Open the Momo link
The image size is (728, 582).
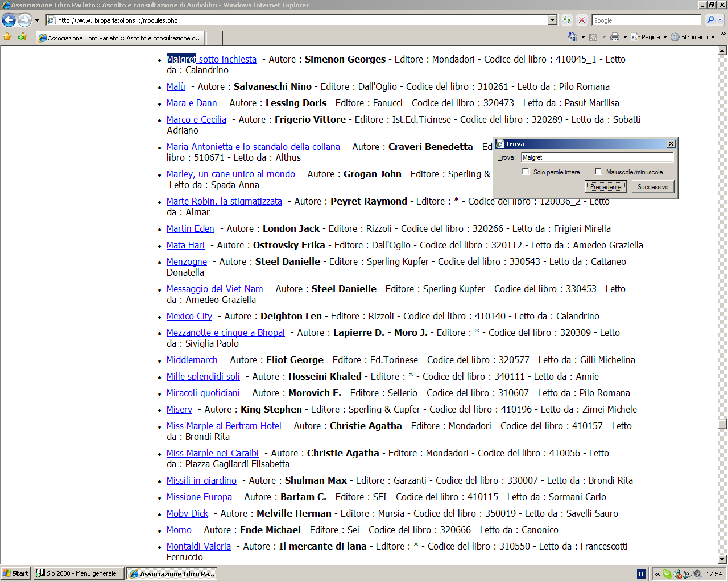click(x=179, y=530)
